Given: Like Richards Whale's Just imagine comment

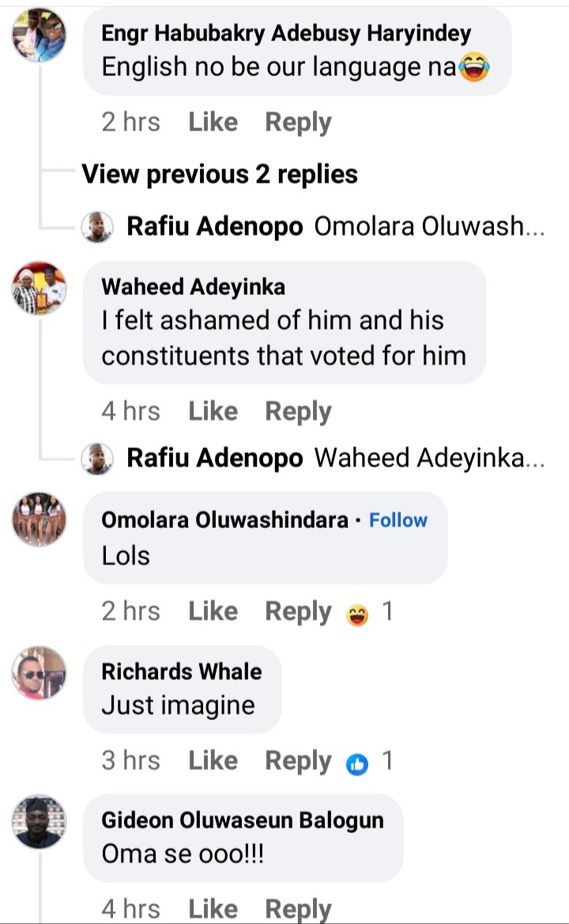Looking at the screenshot, I should [x=213, y=761].
